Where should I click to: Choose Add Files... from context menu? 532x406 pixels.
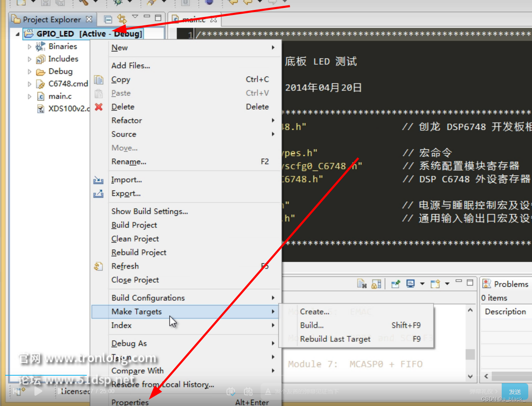click(186, 66)
